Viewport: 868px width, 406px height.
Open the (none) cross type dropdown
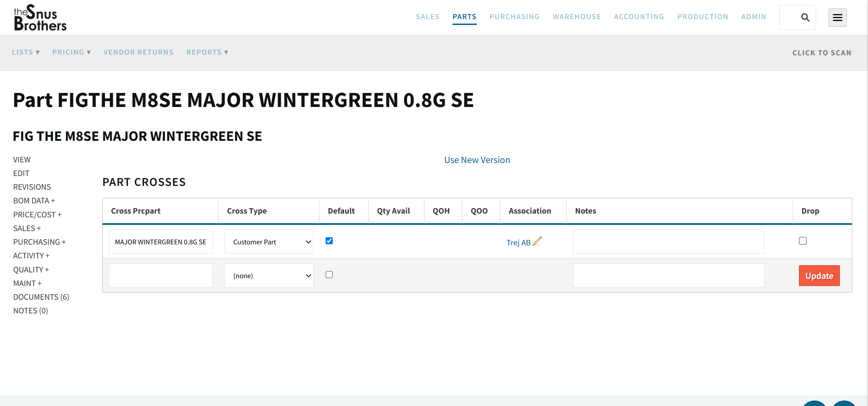pos(269,276)
